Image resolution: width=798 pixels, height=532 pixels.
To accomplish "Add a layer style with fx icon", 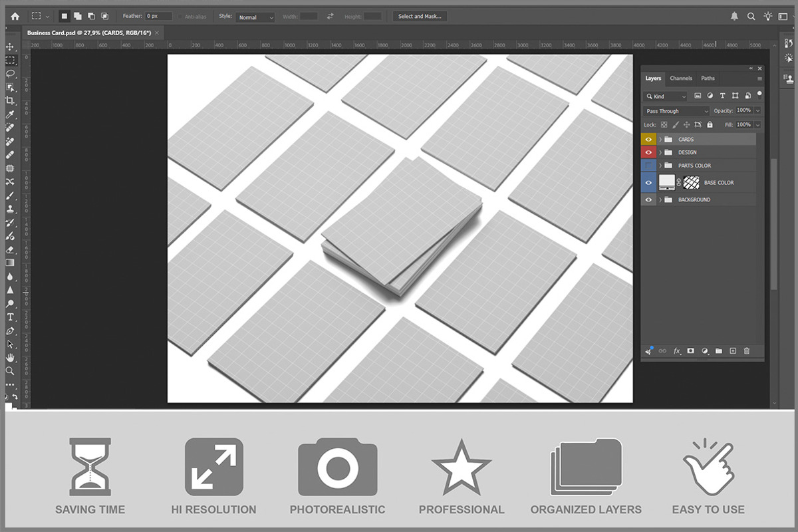I will coord(677,351).
